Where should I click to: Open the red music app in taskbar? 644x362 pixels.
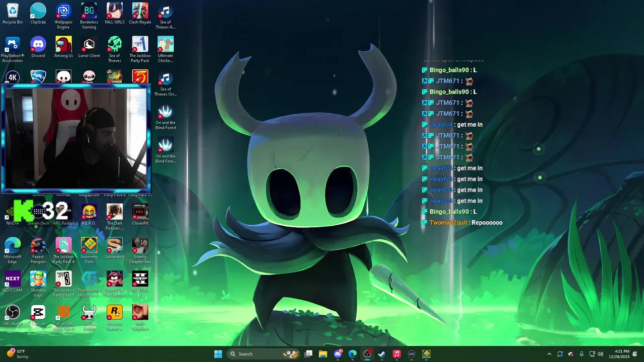[396, 354]
